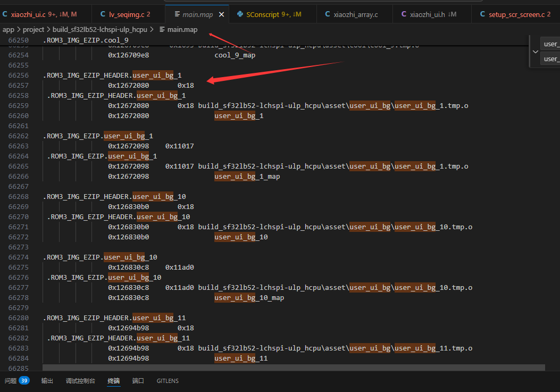The height and width of the screenshot is (392, 560).
Task: Click 'user_ui_bg_11.tmp.o' path on line 66283
Action: 433,348
